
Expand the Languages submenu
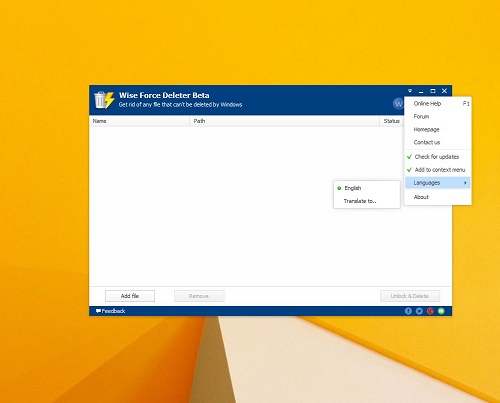438,183
